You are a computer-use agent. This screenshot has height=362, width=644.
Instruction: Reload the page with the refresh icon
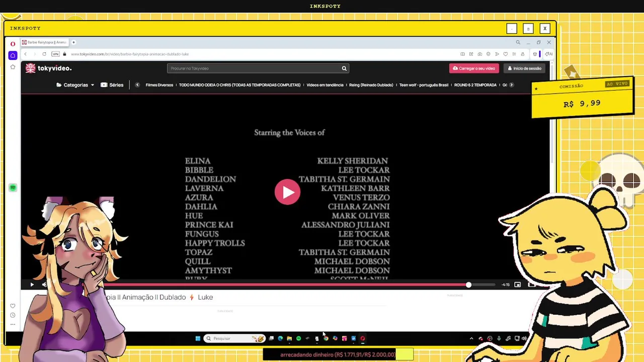tap(44, 54)
